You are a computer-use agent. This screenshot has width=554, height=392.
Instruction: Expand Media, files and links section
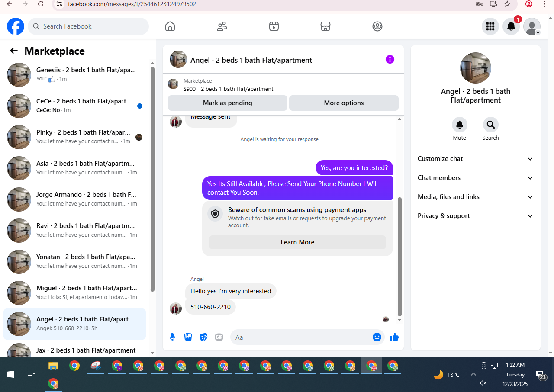(x=475, y=197)
